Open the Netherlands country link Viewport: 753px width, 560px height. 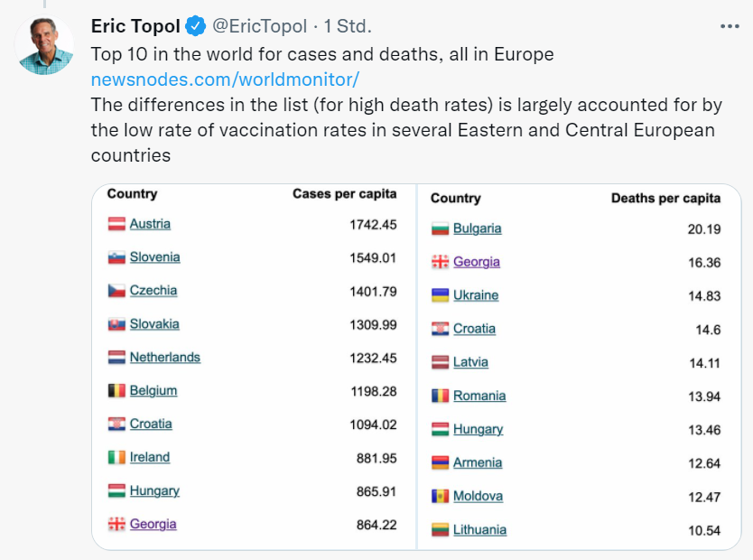pos(164,358)
